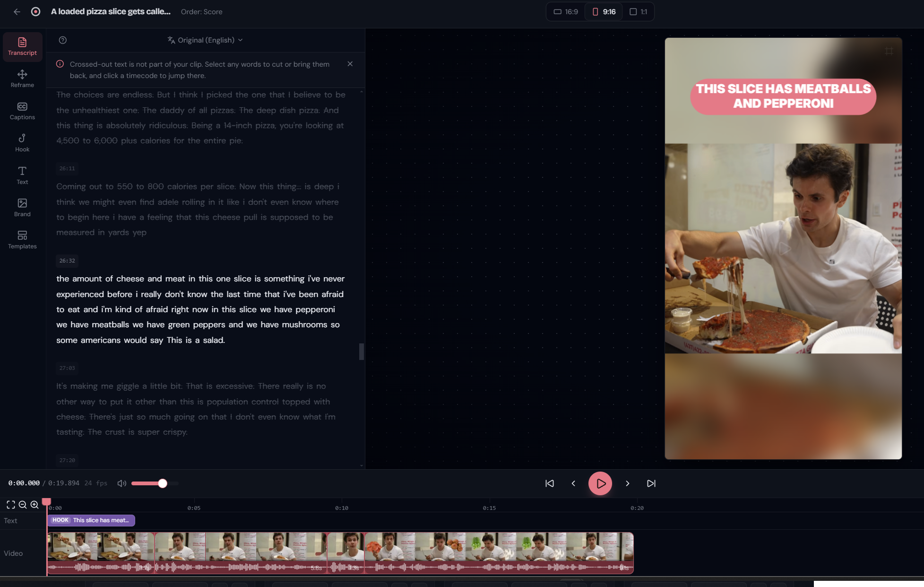This screenshot has width=924, height=587.
Task: Select the 1:1 aspect ratio
Action: (x=638, y=12)
